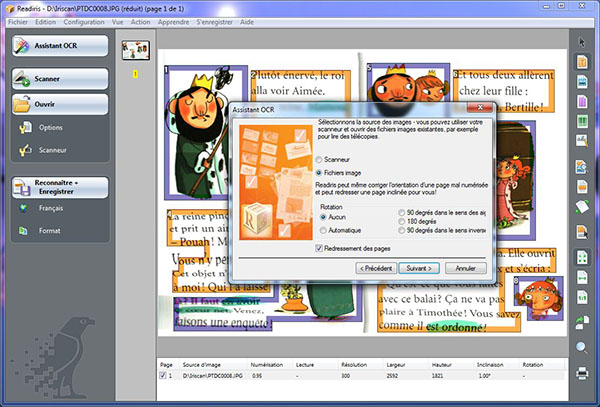Select the page 1 thumbnail
The height and width of the screenshot is (407, 600).
(135, 53)
